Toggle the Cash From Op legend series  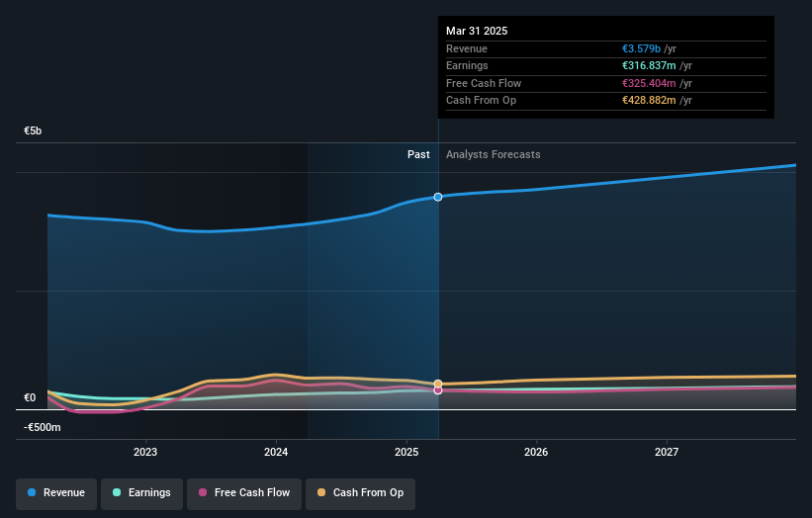tap(360, 493)
